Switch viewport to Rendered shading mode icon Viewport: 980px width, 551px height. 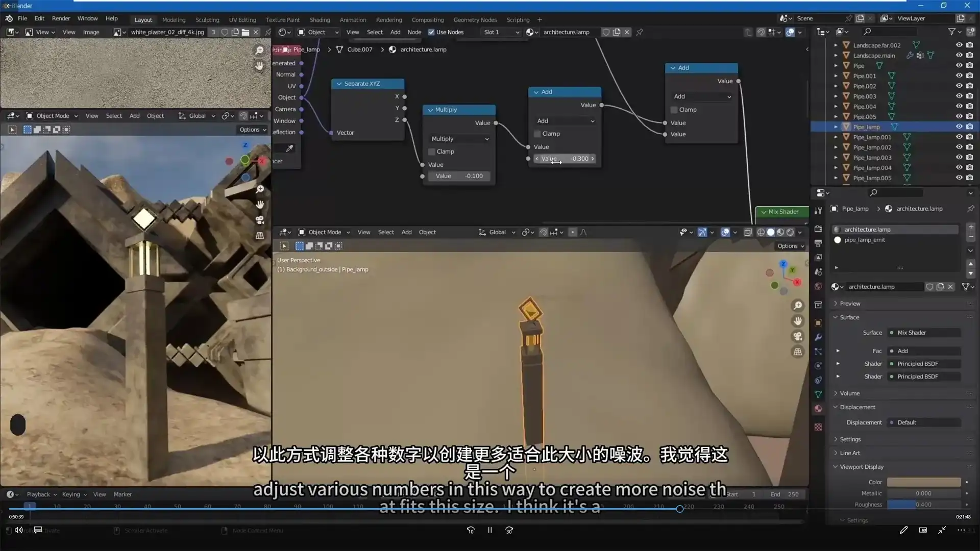click(790, 232)
